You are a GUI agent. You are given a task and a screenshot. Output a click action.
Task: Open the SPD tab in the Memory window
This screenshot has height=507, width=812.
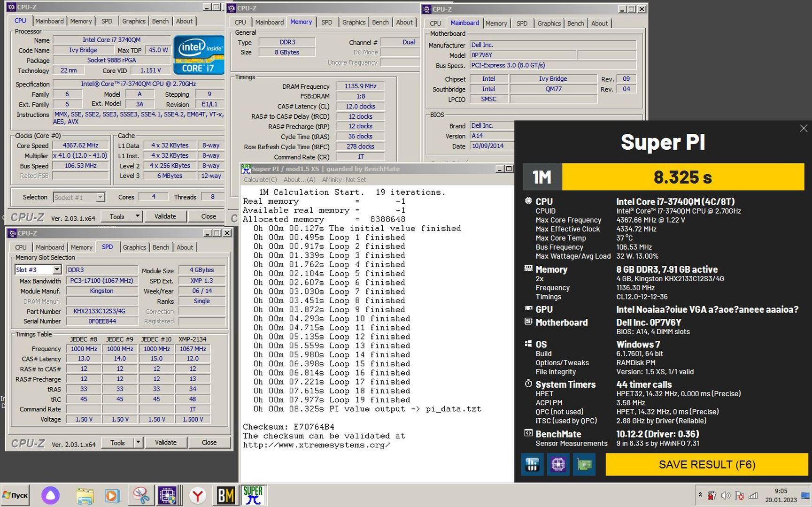coord(327,22)
